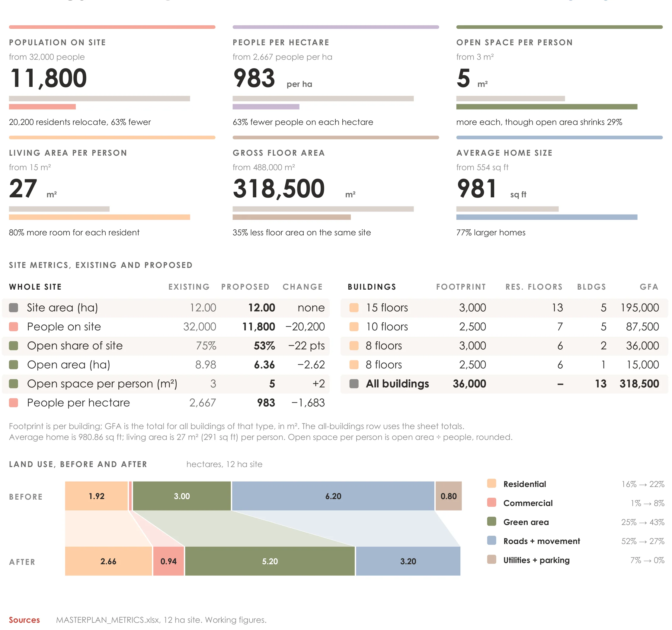
Task: Select the AFTER 3.20 roads bar segment
Action: 408,561
